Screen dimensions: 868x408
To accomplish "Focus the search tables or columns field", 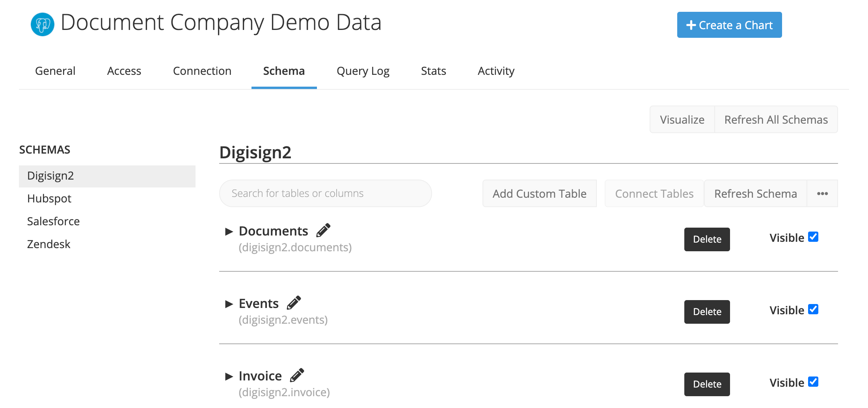I will [326, 193].
